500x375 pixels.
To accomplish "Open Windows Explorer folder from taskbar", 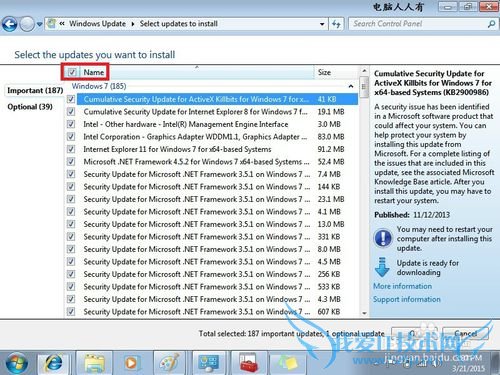I will pyautogui.click(x=95, y=363).
